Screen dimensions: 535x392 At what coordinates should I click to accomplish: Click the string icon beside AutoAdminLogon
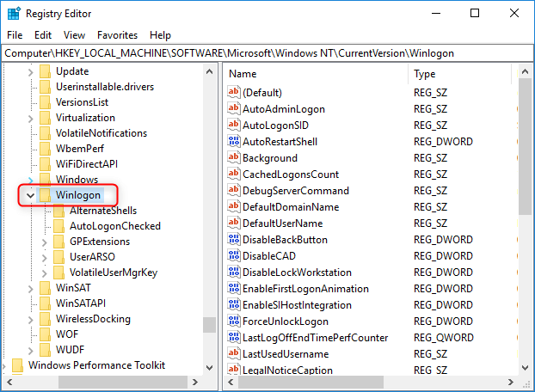pos(233,109)
